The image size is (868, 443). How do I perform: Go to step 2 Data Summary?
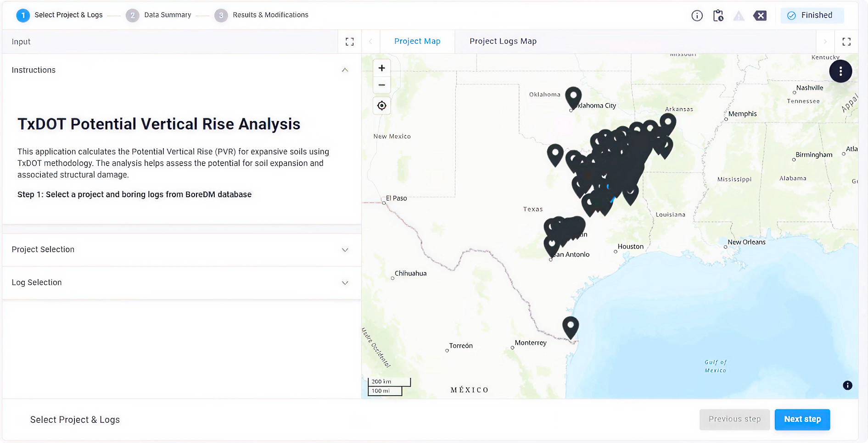point(159,15)
